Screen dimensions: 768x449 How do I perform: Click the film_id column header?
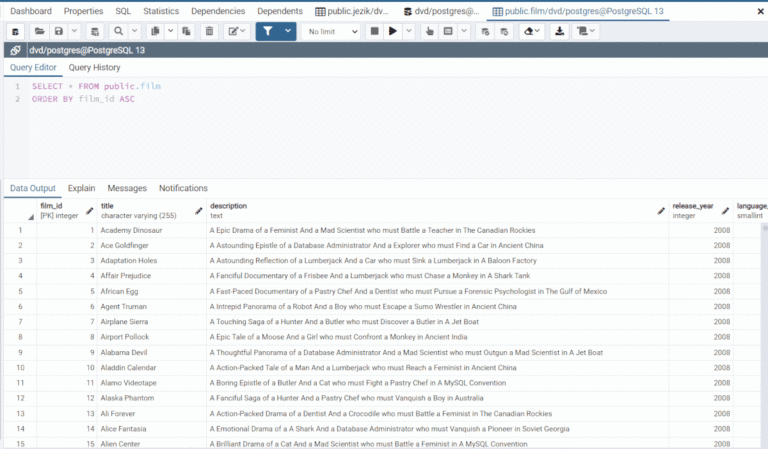[x=66, y=211]
